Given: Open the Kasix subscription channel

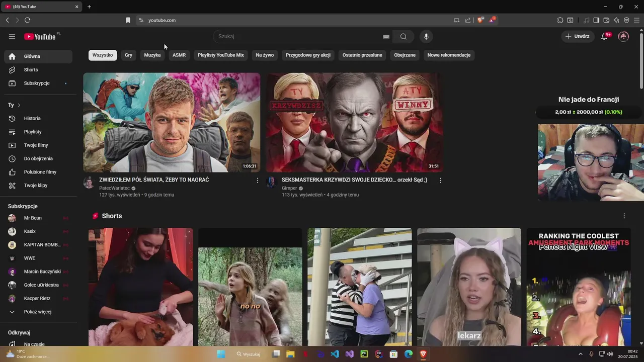Looking at the screenshot, I should (38, 231).
